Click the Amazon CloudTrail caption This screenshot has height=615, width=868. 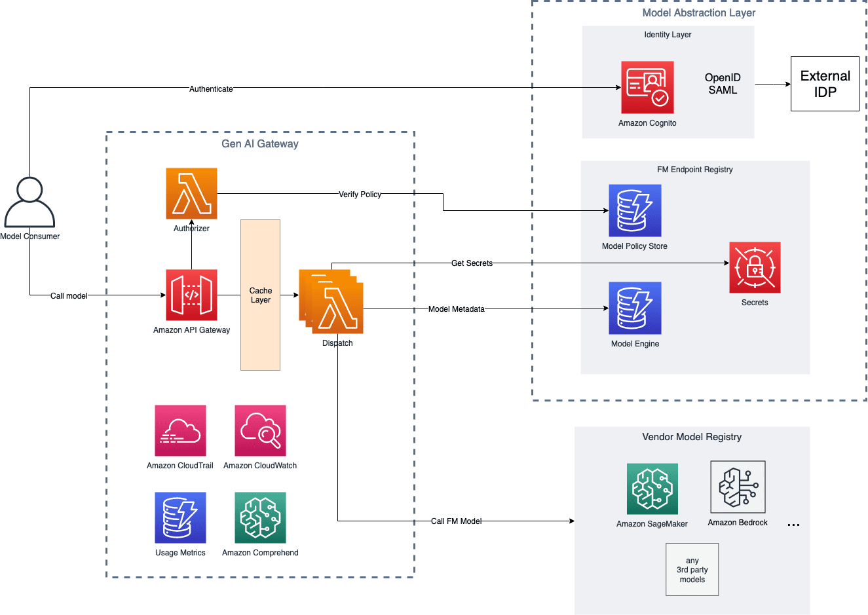point(180,466)
